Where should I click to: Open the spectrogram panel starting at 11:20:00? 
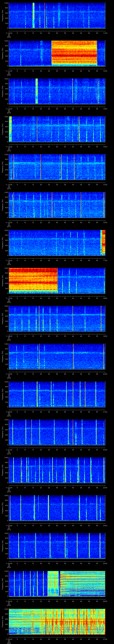[x=57, y=394]
